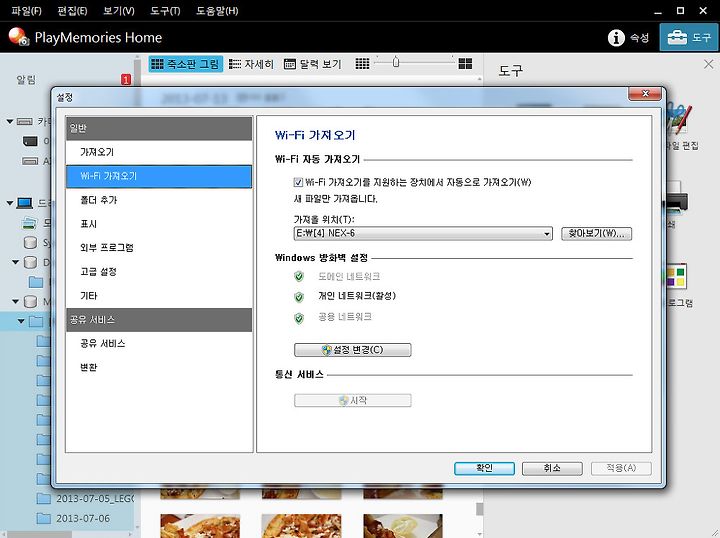Click the red notification badge next to 알림
The width and height of the screenshot is (720, 538).
(126, 79)
